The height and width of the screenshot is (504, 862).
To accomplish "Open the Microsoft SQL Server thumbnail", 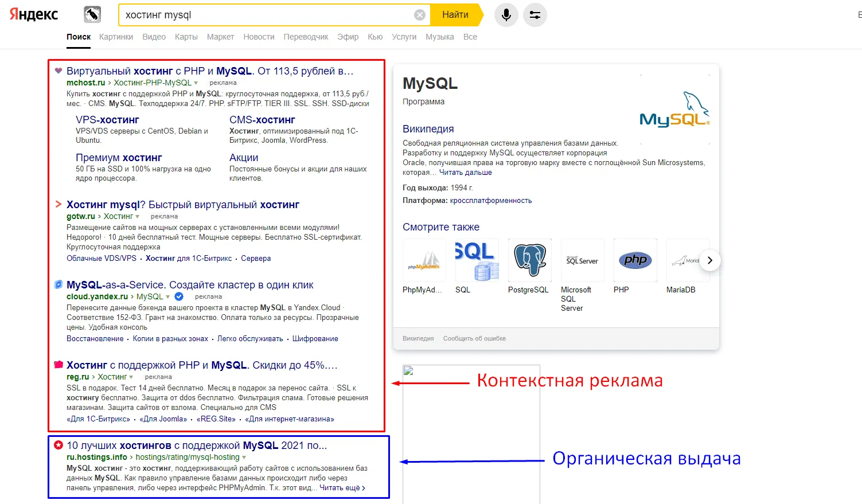I will coord(582,260).
